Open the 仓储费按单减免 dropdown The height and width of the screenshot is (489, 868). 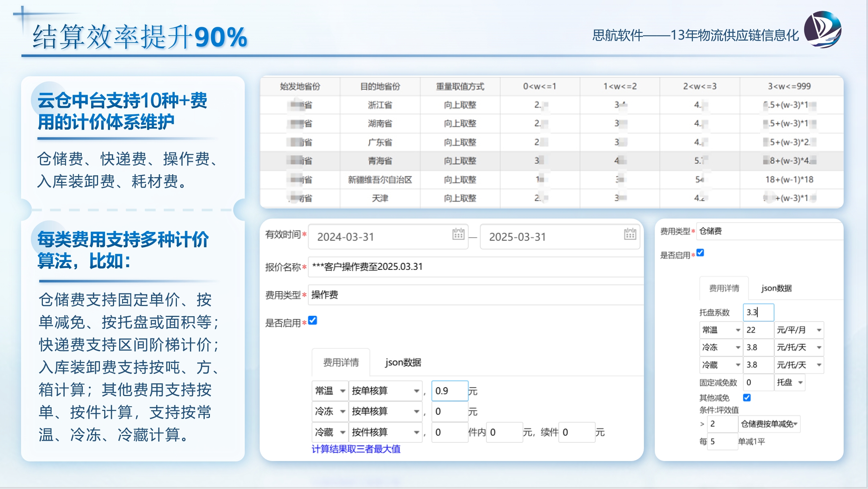coord(769,424)
